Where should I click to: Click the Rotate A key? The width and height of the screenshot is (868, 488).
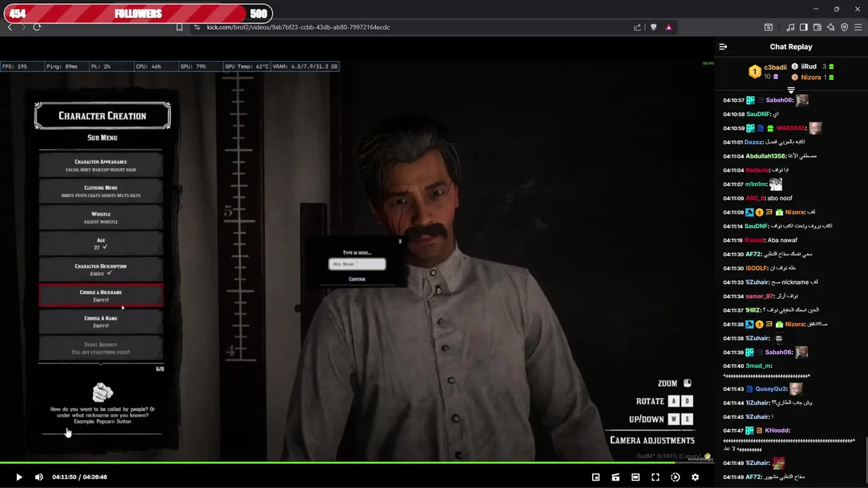coord(673,401)
